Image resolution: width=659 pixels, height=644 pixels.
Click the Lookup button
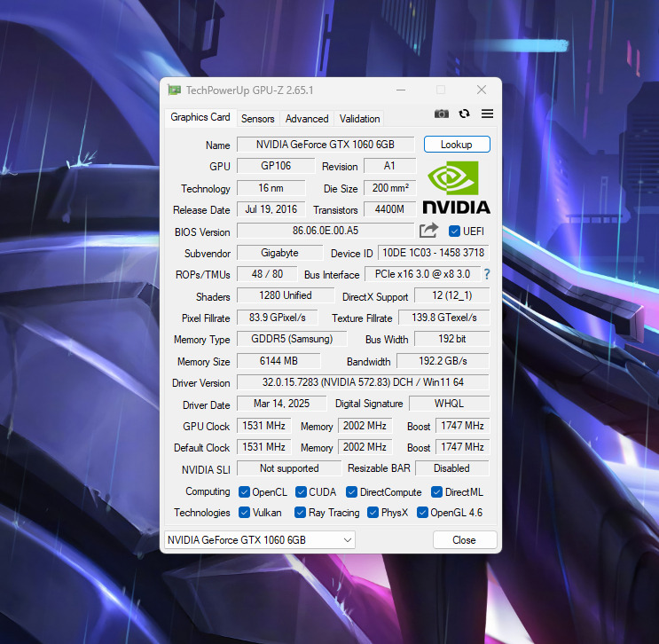coord(457,145)
